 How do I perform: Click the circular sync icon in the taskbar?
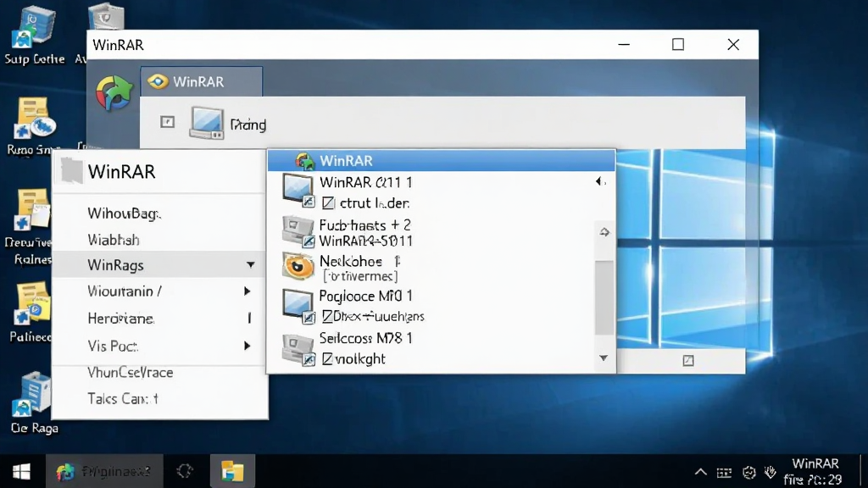click(185, 471)
